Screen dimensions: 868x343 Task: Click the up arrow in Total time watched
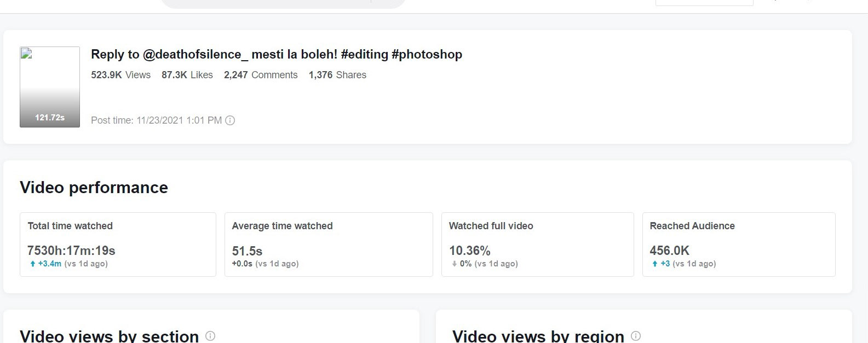[x=33, y=264]
